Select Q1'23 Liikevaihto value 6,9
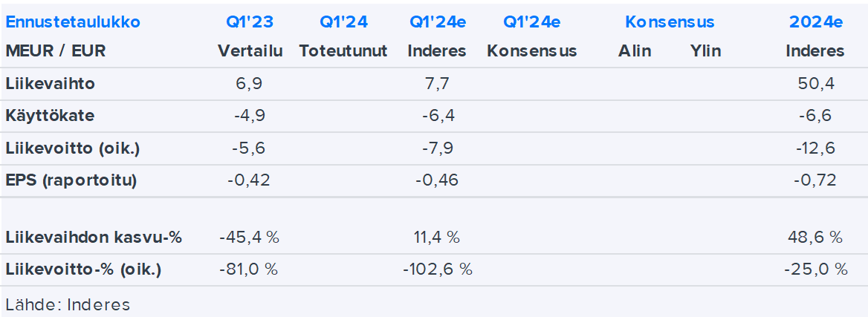 (249, 84)
